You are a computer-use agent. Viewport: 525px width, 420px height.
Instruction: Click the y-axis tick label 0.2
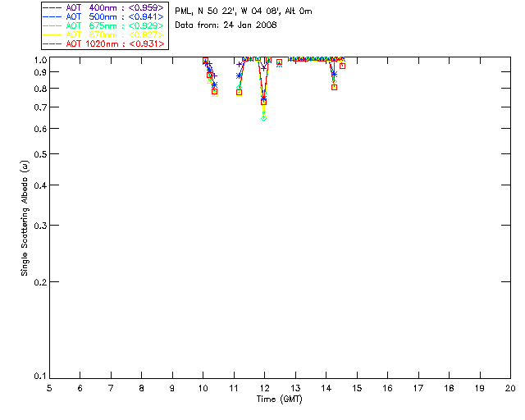[x=40, y=282]
